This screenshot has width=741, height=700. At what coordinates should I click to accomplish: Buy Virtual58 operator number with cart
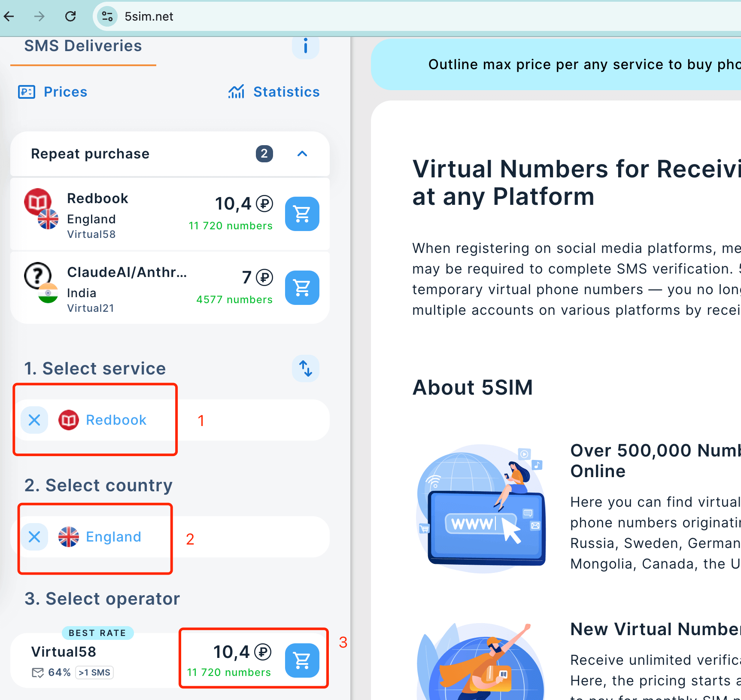click(302, 660)
